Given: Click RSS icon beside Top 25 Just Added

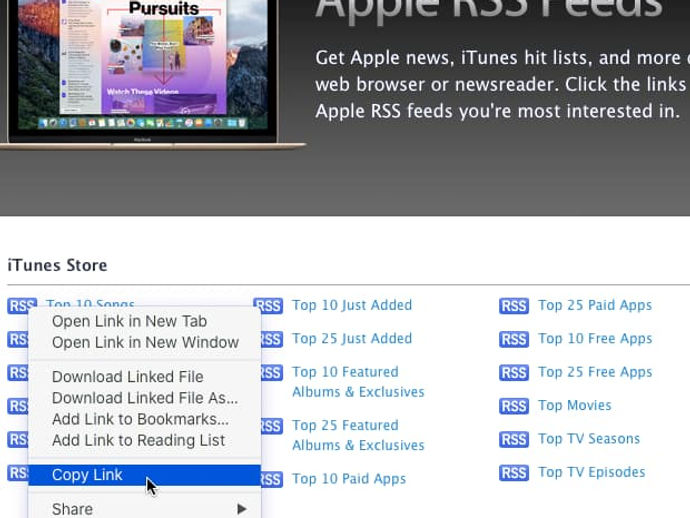Looking at the screenshot, I should click(x=272, y=339).
